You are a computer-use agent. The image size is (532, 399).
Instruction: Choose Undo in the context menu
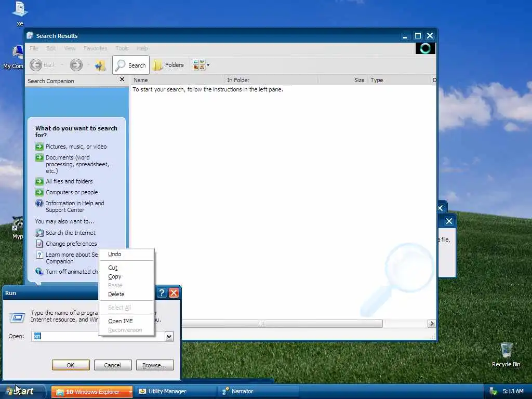click(x=126, y=254)
